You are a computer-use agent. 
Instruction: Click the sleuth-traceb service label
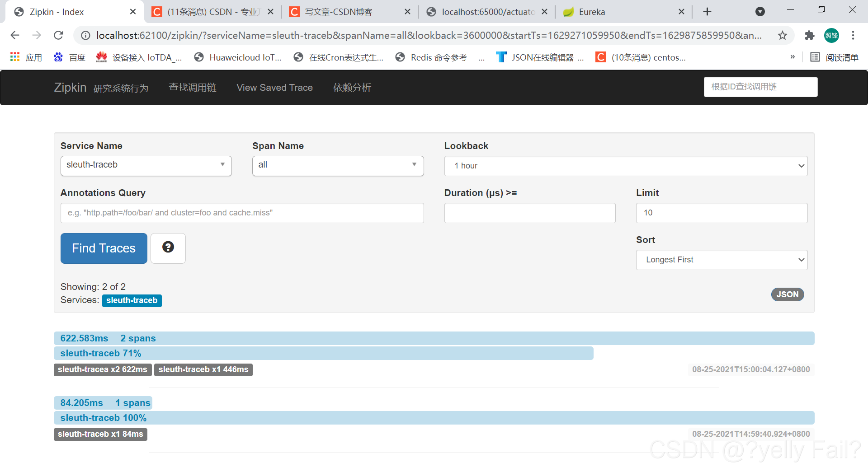tap(132, 300)
